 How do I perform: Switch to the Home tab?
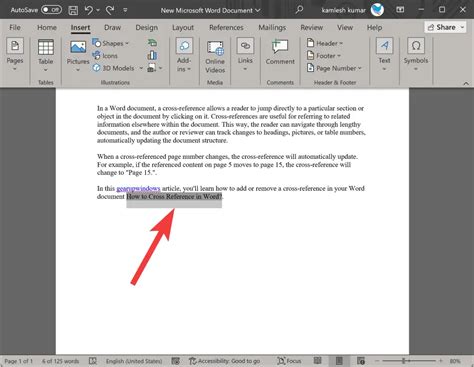(47, 27)
